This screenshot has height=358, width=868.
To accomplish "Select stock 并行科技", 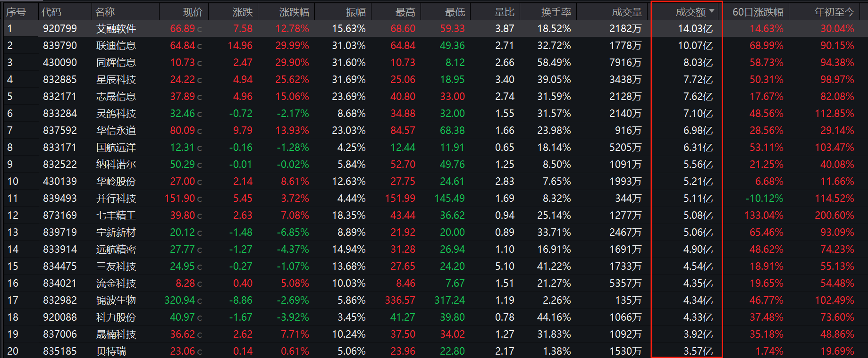I will [x=116, y=199].
